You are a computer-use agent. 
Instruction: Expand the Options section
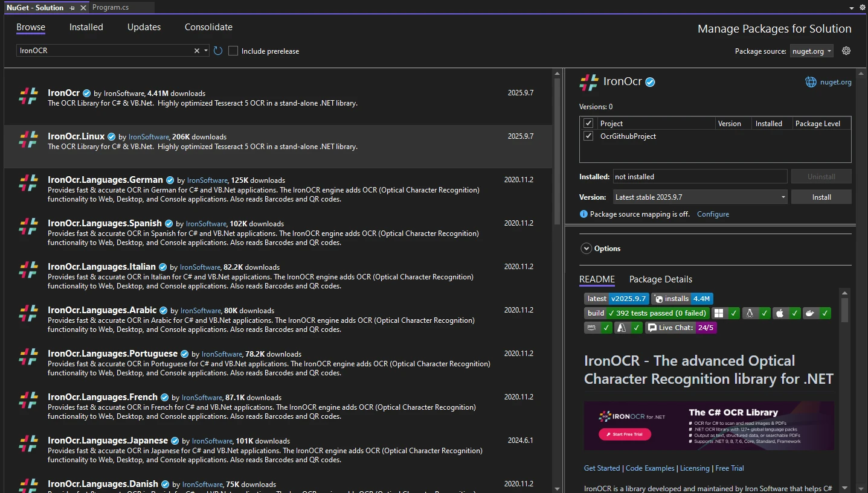[x=586, y=249]
